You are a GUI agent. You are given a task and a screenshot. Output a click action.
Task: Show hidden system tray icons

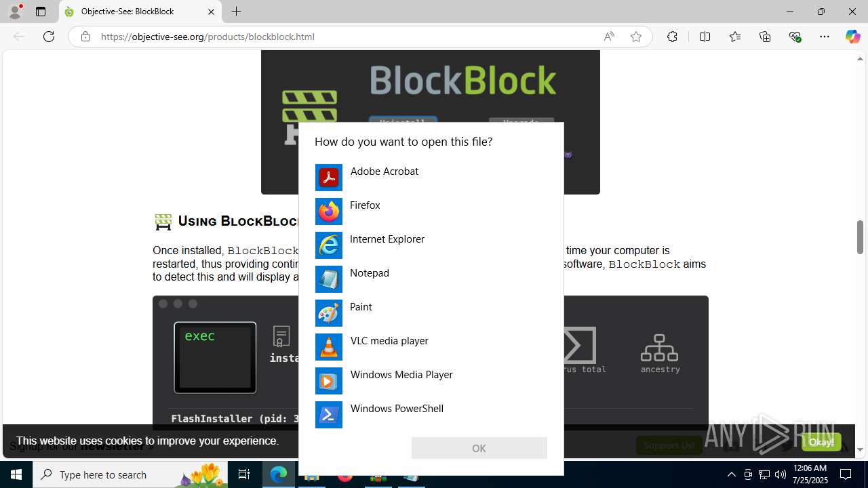731,474
